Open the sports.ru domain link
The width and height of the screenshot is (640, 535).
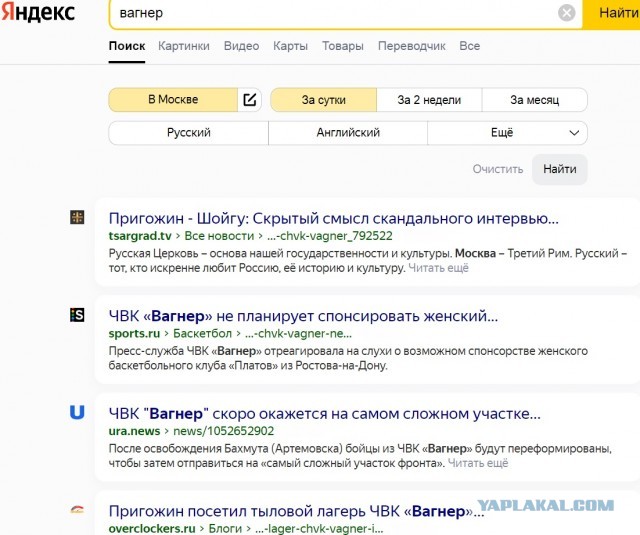[134, 333]
